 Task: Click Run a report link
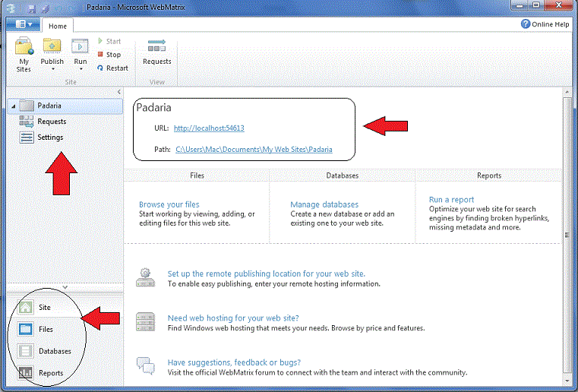(x=452, y=200)
